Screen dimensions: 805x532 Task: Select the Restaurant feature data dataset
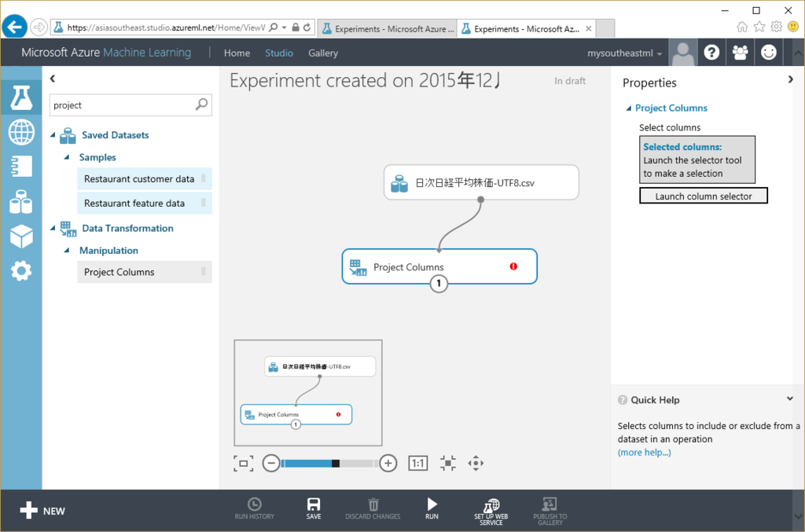tap(145, 204)
